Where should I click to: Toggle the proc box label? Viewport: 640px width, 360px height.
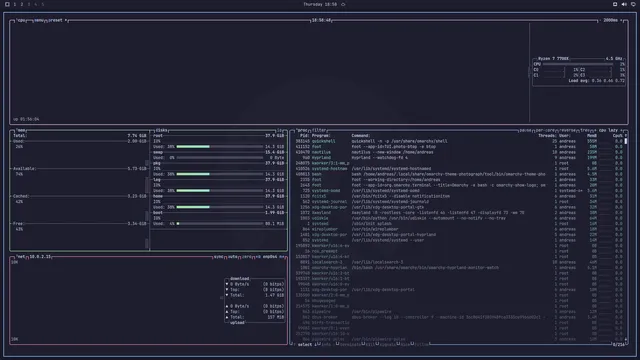[302, 130]
